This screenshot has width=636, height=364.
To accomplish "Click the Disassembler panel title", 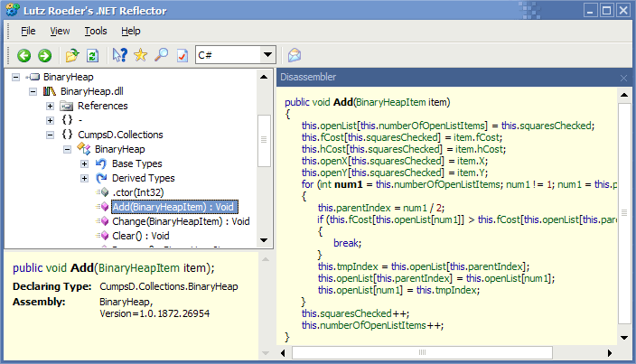I will point(308,77).
